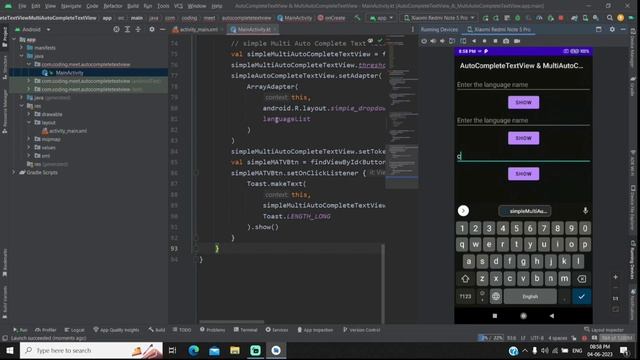This screenshot has height=360, width=640.
Task: Open Microsoft Edge from taskbar
Action: (x=194, y=350)
